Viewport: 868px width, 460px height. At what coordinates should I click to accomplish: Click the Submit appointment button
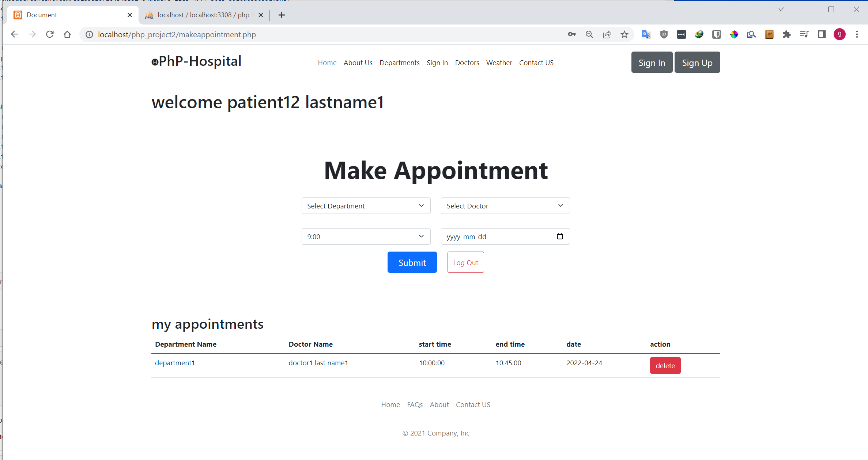click(x=412, y=262)
